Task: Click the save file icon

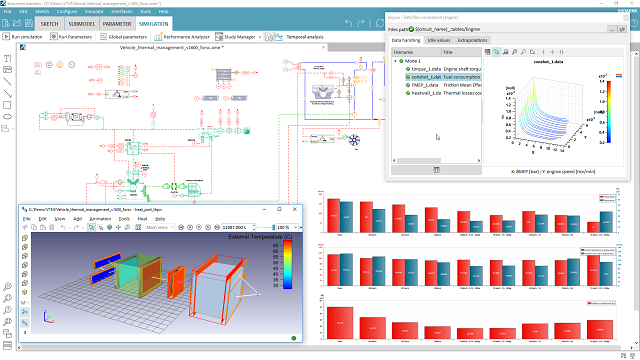Action: point(29,23)
